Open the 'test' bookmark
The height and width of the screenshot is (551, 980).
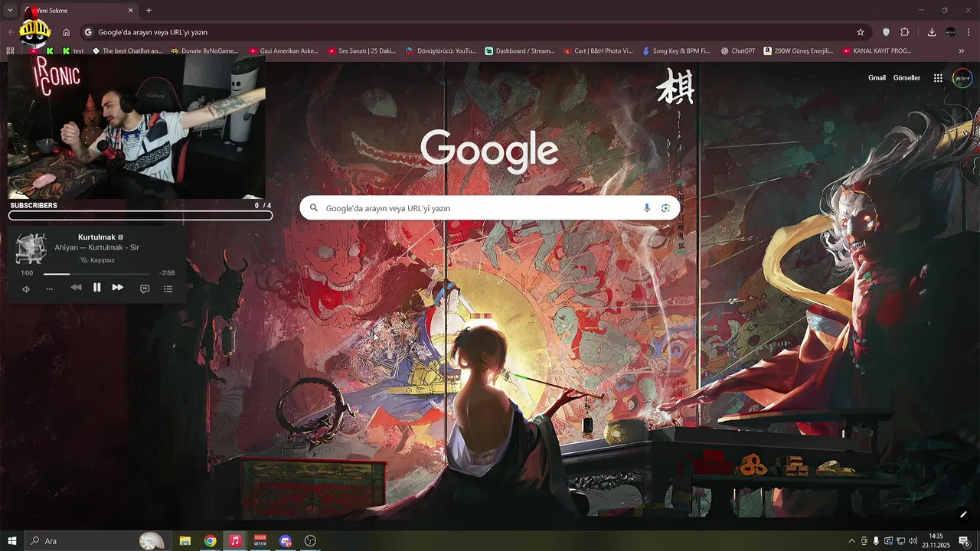[x=73, y=51]
